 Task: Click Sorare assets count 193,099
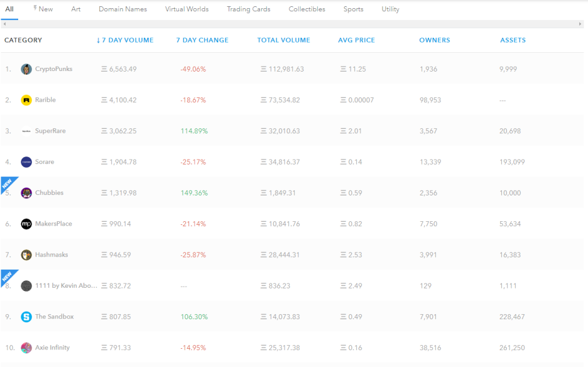pos(512,162)
